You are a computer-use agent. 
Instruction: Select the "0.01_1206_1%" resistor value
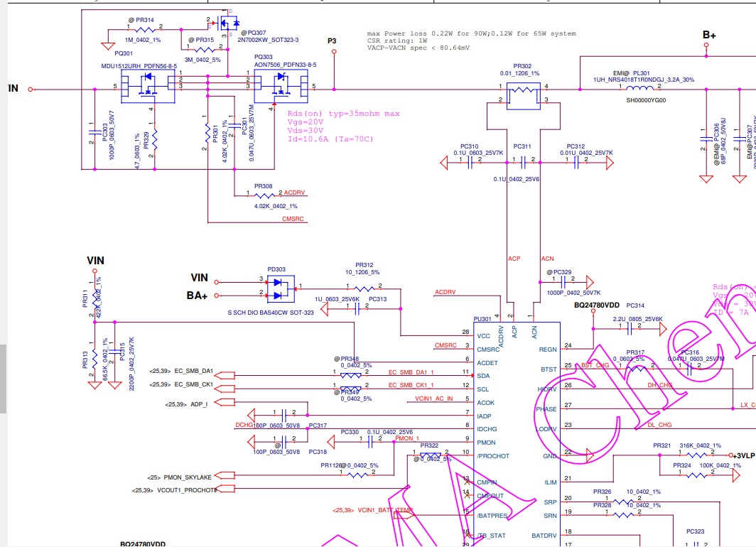click(x=520, y=74)
